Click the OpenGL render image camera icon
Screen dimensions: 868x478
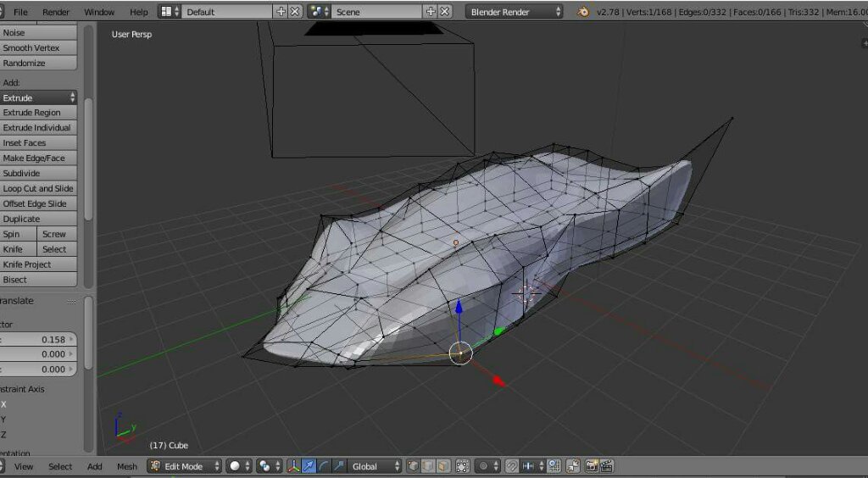[x=592, y=466]
